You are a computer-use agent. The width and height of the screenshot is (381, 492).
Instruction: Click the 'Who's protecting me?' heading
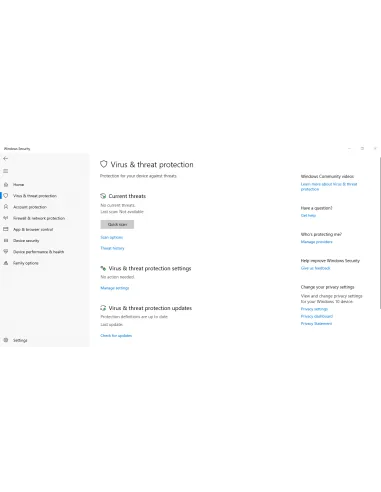click(321, 234)
